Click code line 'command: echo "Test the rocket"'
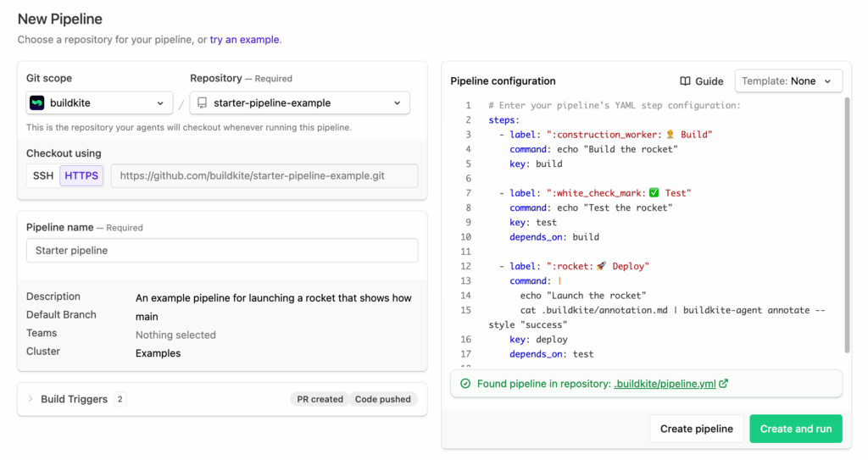 pos(591,208)
